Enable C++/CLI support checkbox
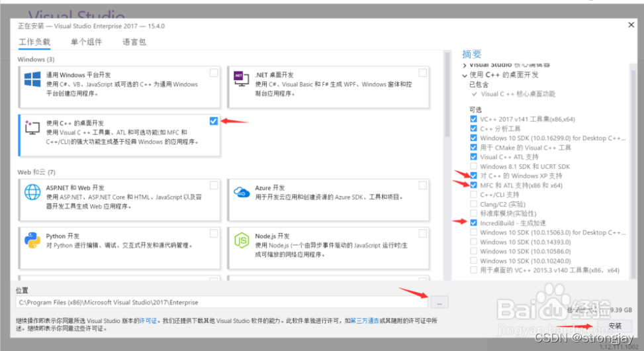The height and width of the screenshot is (351, 644). (x=473, y=195)
